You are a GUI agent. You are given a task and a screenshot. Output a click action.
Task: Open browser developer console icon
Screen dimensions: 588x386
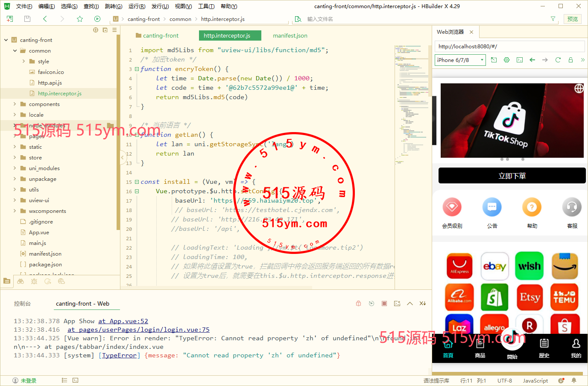pyautogui.click(x=519, y=60)
